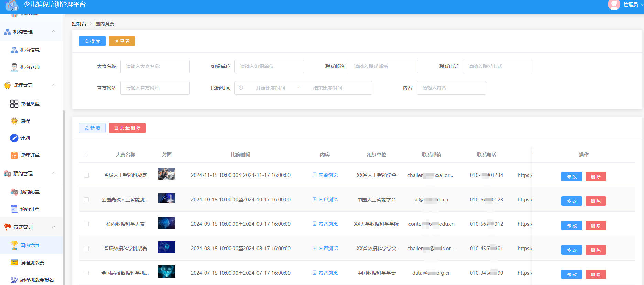This screenshot has width=644, height=285.
Task: Click 修改 for 省级人工智能挑战赛
Action: (572, 177)
